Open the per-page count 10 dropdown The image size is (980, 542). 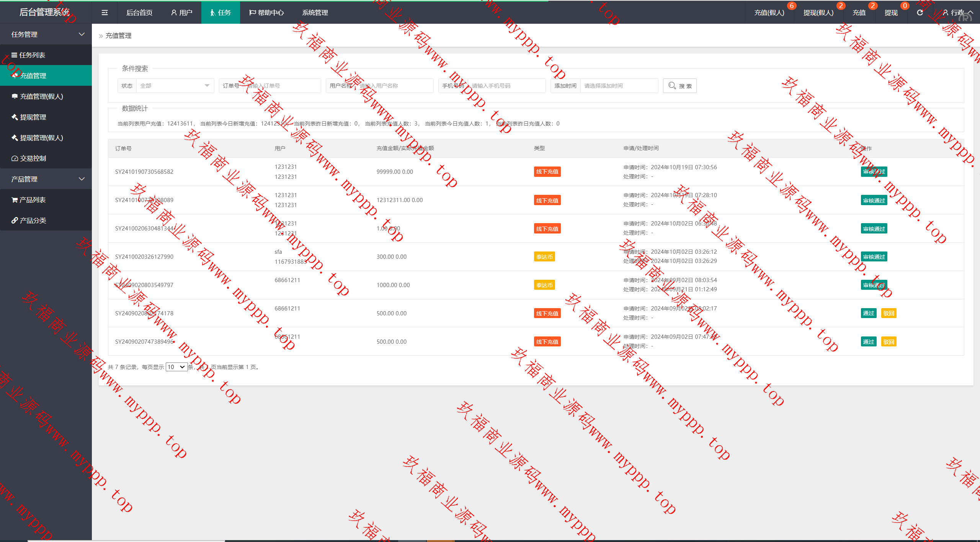click(176, 367)
